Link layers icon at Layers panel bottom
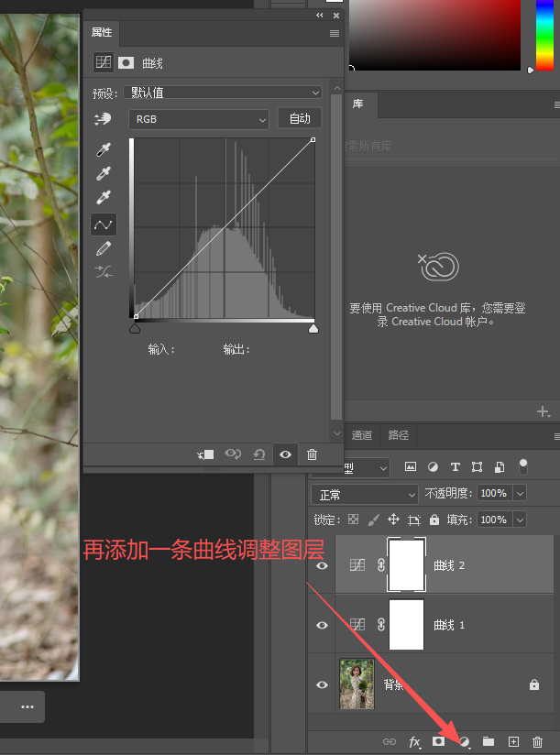 click(389, 741)
